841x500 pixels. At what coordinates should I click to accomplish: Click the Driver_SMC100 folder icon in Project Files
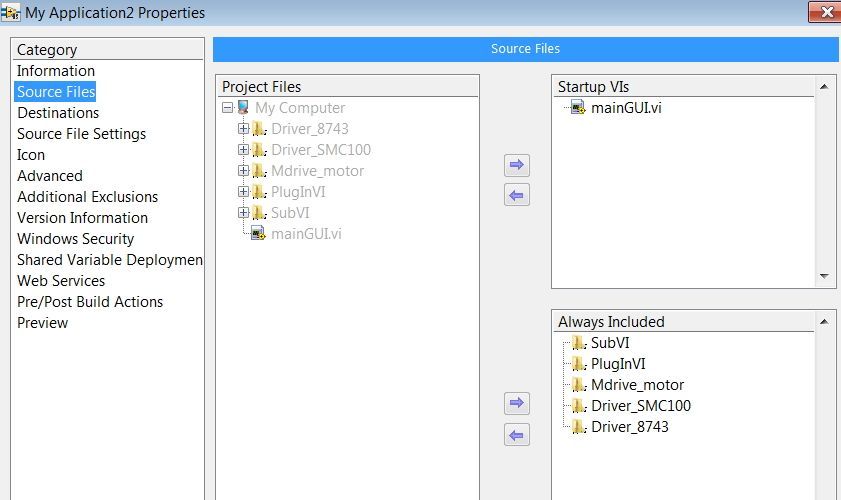(259, 150)
